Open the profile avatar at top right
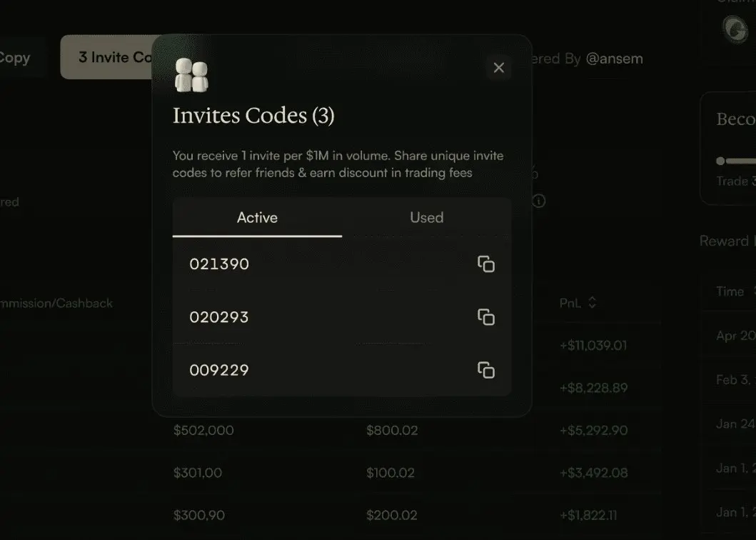756x540 pixels. pos(735,29)
